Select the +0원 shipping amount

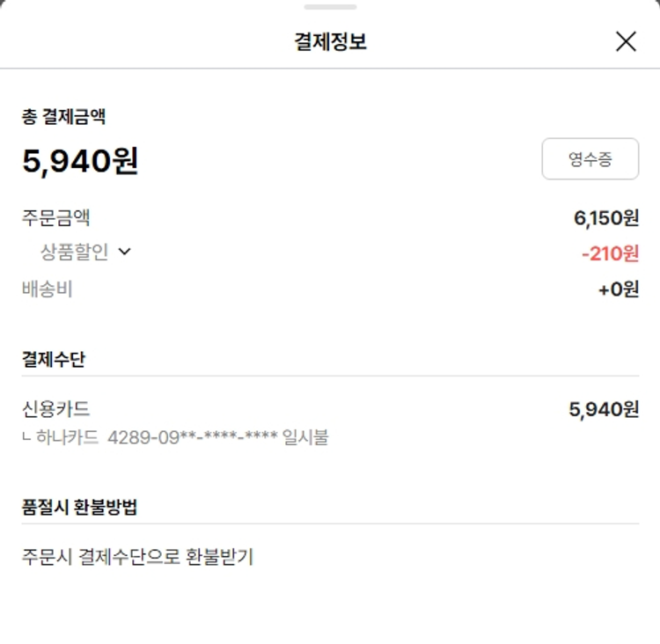coord(619,289)
